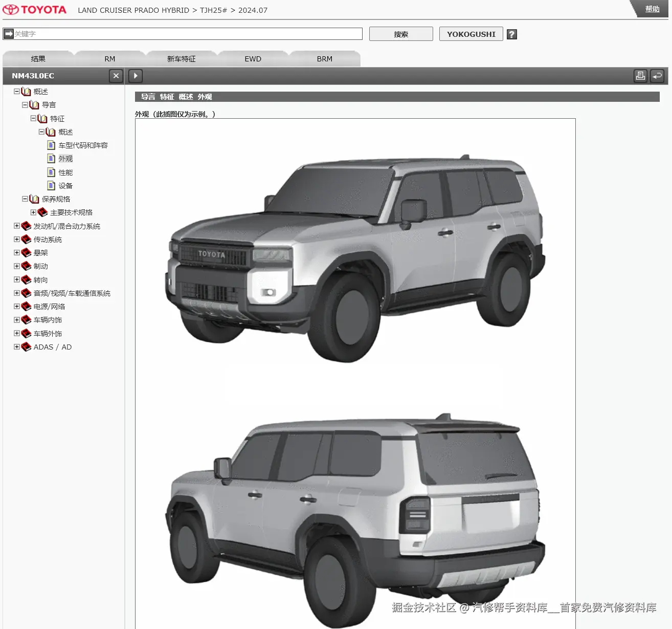The image size is (672, 629).
Task: Click the 发动机/混合动力系统 red book icon
Action: click(26, 226)
